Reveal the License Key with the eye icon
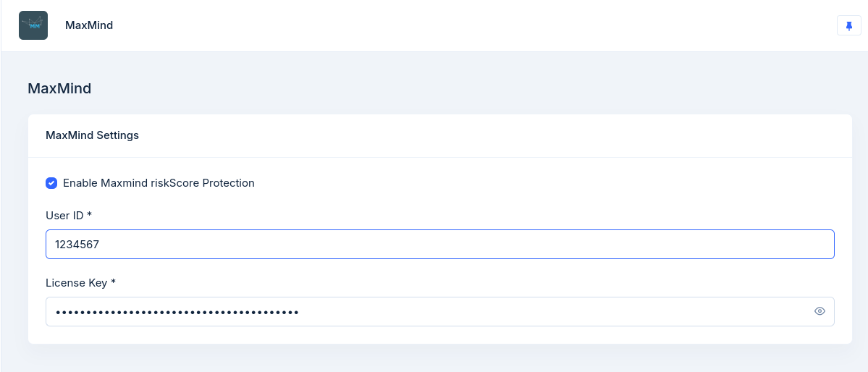The width and height of the screenshot is (868, 372). click(819, 311)
